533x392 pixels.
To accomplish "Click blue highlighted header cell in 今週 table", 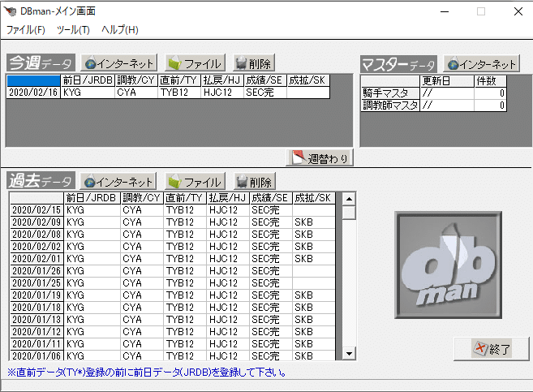I will (x=33, y=80).
